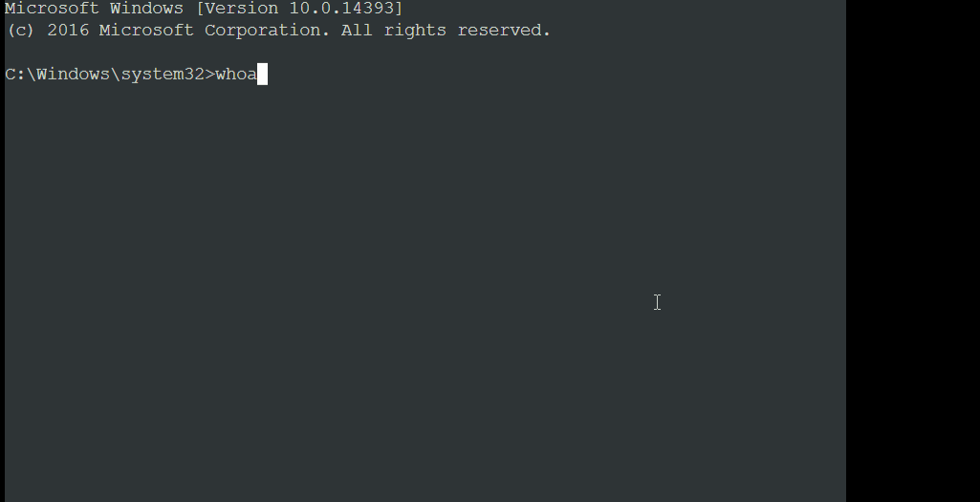Click the black strip right of the terminal

pos(912,251)
